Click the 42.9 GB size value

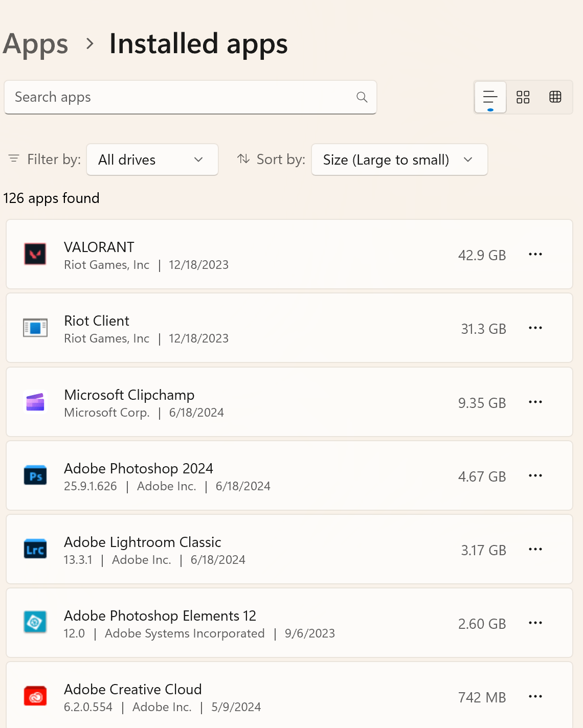[482, 255]
